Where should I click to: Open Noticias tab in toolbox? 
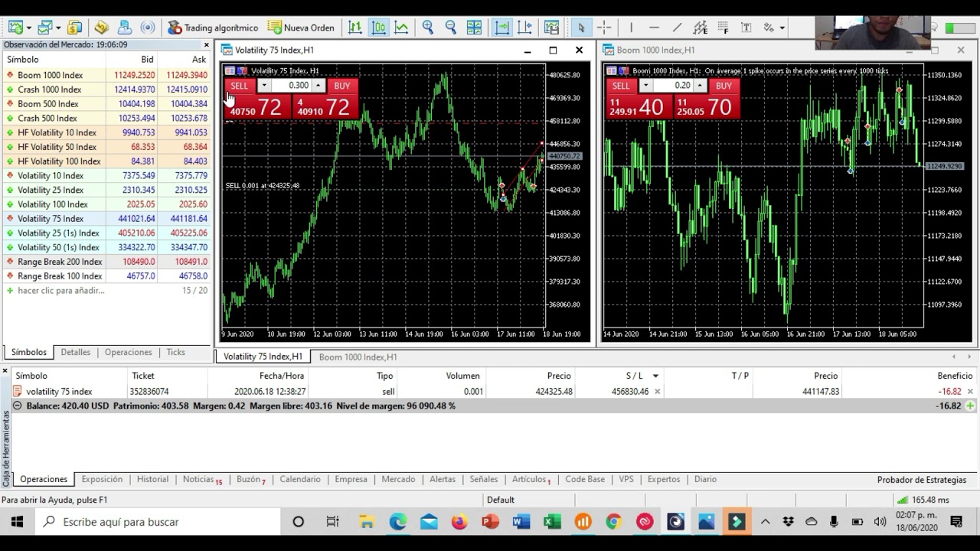[202, 479]
